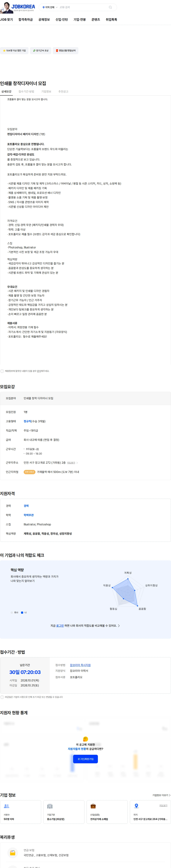Click the 주임~대리급 position text
Screen dimensions: 171x868
[31, 431]
